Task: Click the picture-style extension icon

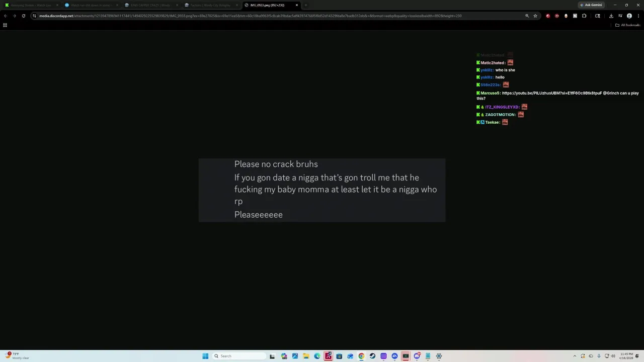Action: point(575,16)
